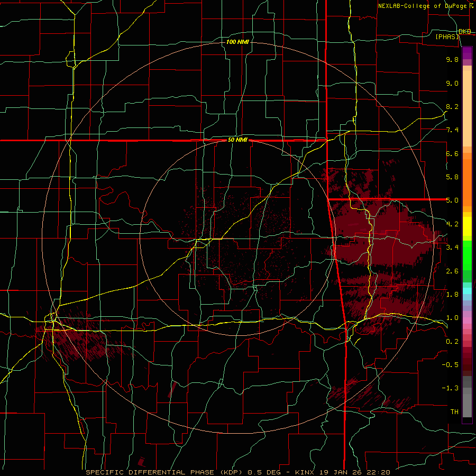
Task: Pick the pink swatch beside 1.0
Action: [x=467, y=321]
